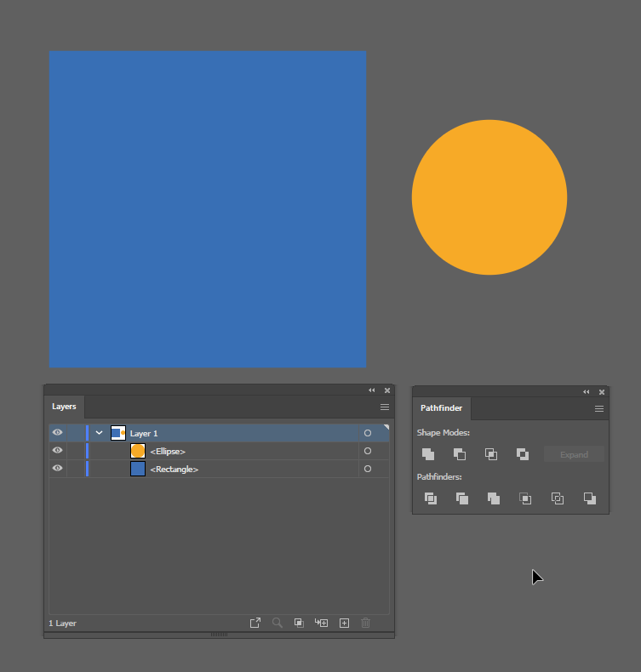Click Make/Release Clipping Mask icon
Viewport: 641px width, 672px height.
coord(299,623)
